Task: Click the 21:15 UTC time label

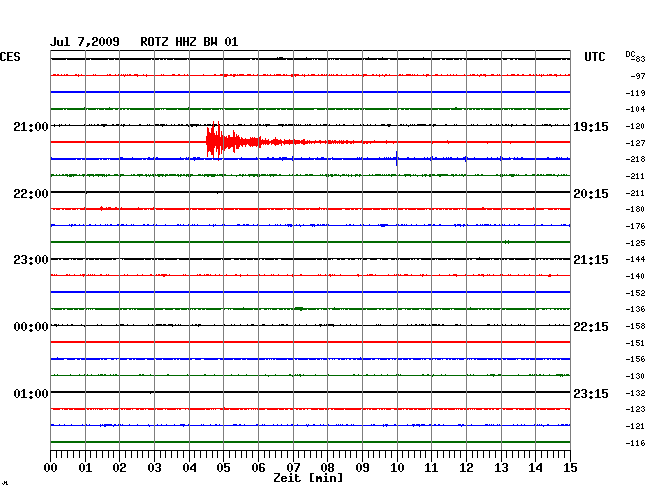Action: [591, 260]
